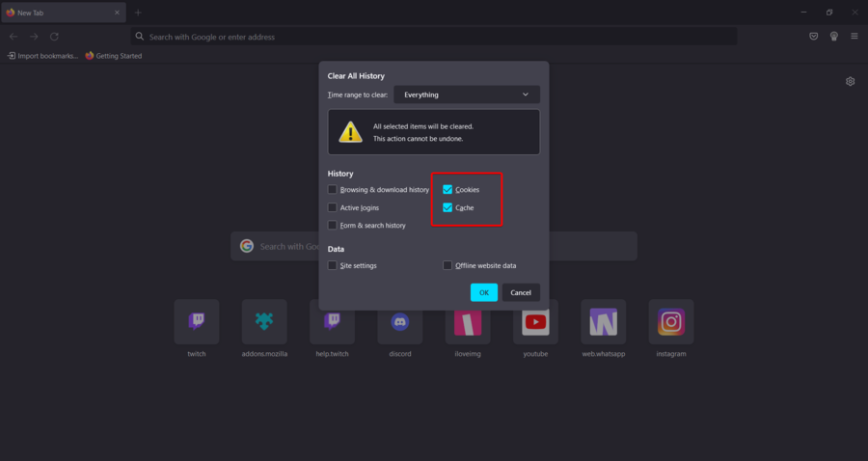Tick the Active logins checkbox
This screenshot has height=461, width=868.
point(333,208)
